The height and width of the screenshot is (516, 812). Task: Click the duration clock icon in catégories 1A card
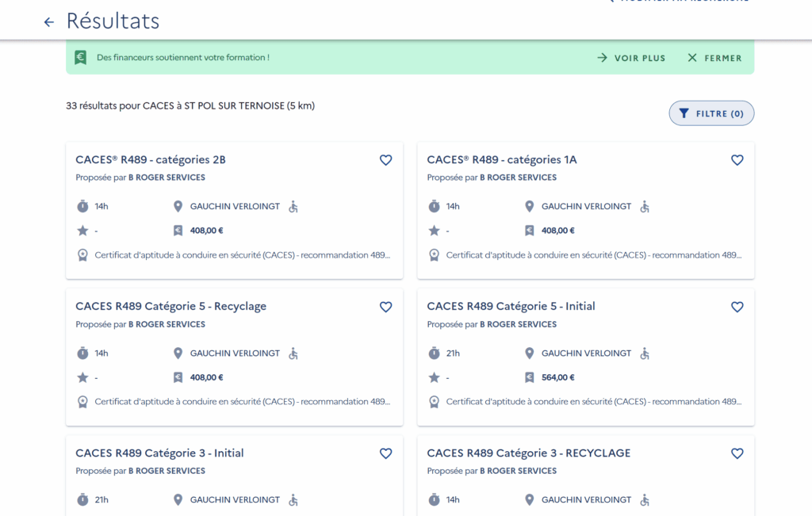[x=434, y=207]
